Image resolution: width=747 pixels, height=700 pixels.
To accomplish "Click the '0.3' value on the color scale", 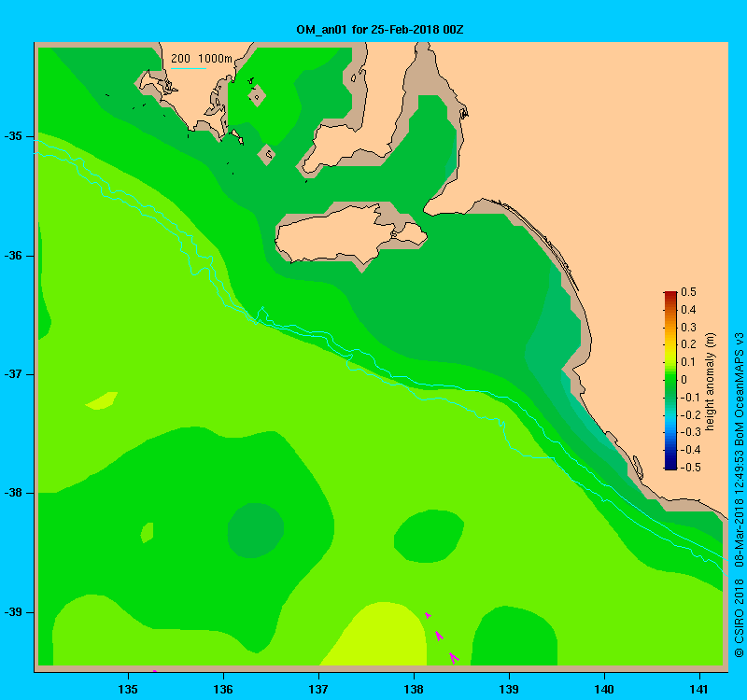I will point(688,328).
